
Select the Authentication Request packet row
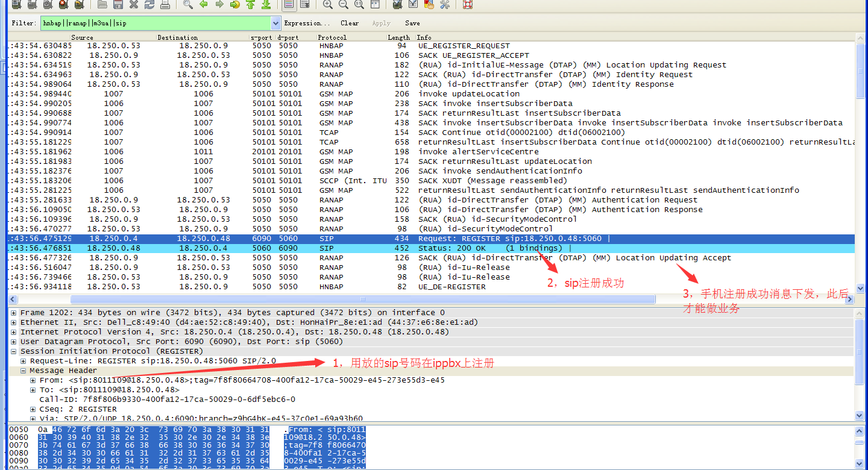point(432,200)
